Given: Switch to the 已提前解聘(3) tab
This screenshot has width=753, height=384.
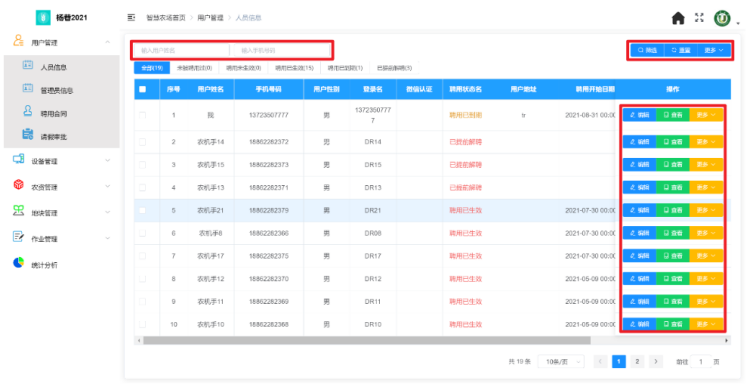Looking at the screenshot, I should [394, 68].
